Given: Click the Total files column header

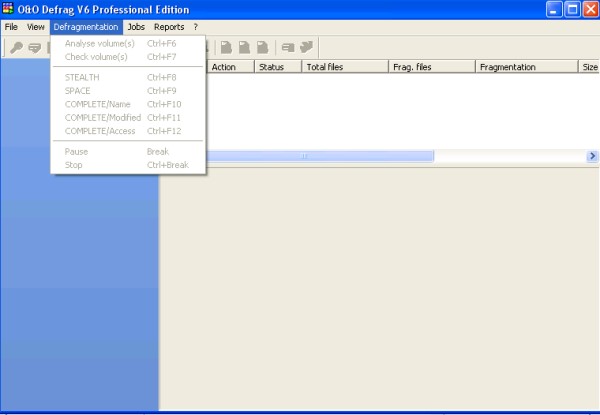Looking at the screenshot, I should pos(345,67).
